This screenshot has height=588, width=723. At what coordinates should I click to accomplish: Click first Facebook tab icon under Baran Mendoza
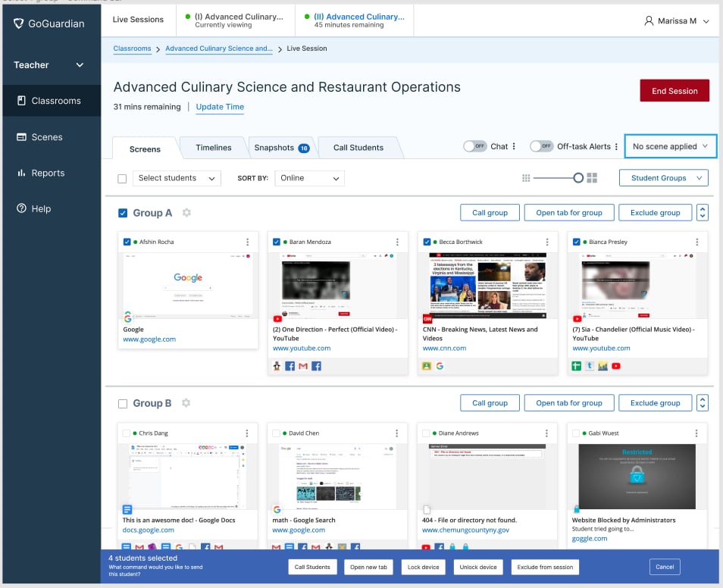point(290,366)
